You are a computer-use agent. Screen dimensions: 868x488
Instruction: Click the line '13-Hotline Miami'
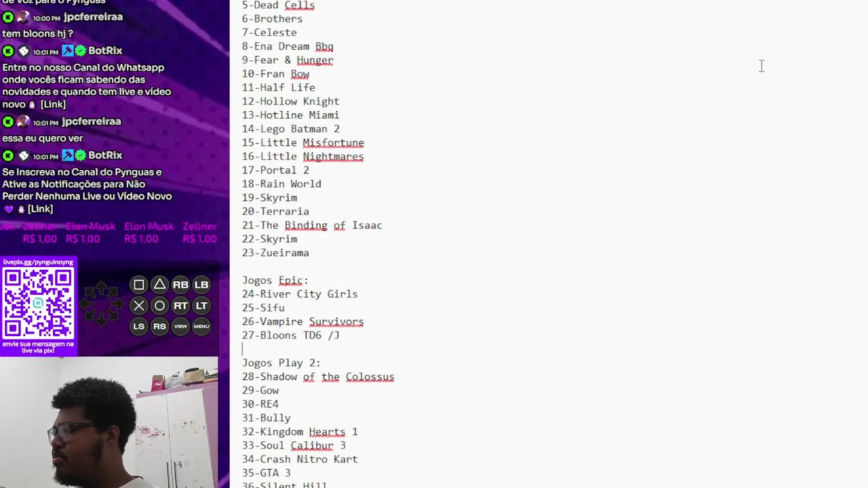(290, 115)
